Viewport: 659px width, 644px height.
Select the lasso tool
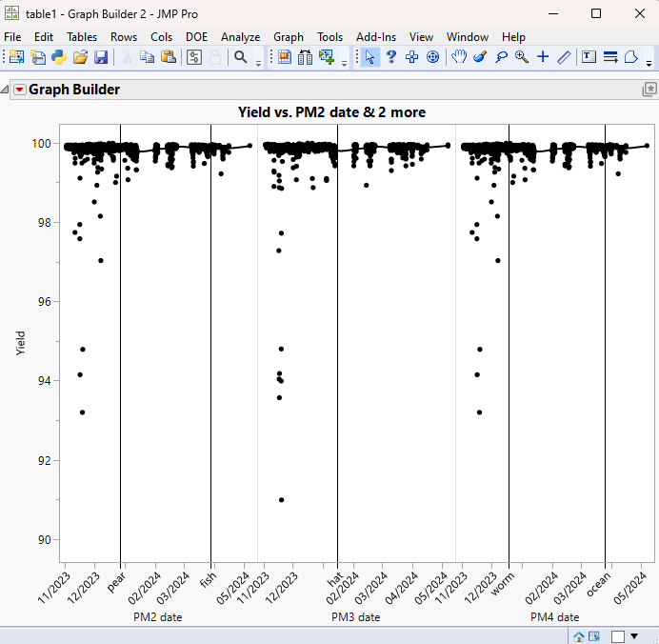tap(501, 57)
